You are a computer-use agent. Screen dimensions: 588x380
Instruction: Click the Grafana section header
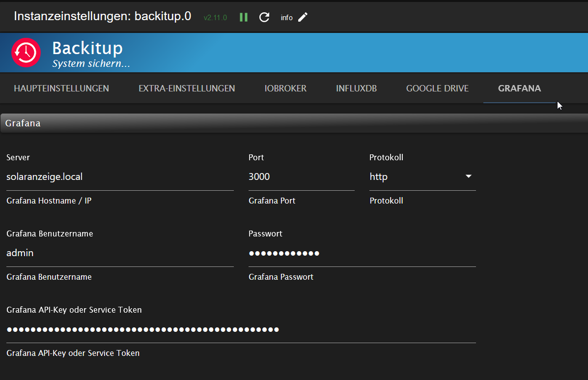(x=294, y=123)
